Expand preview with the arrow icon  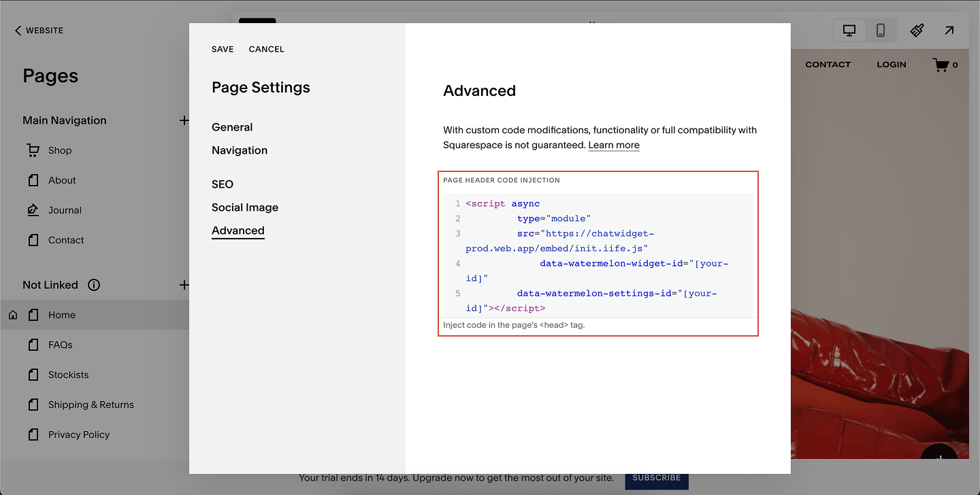[x=949, y=31]
